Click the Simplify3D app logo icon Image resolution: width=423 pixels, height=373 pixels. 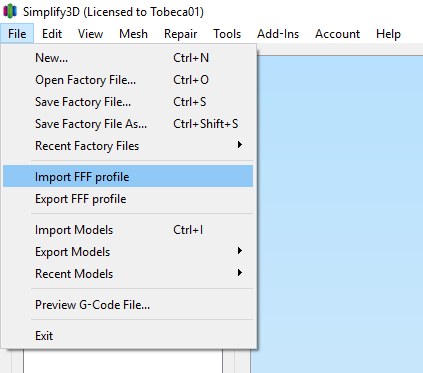pyautogui.click(x=10, y=11)
